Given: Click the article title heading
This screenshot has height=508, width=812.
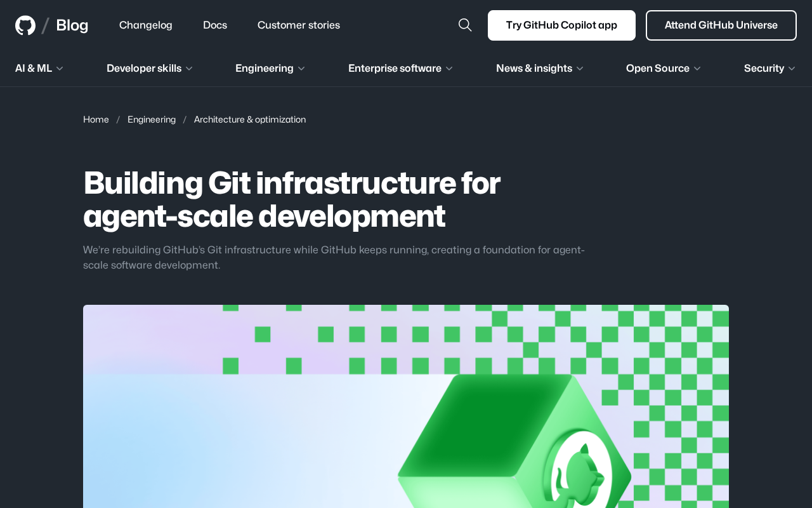Looking at the screenshot, I should pos(292,199).
